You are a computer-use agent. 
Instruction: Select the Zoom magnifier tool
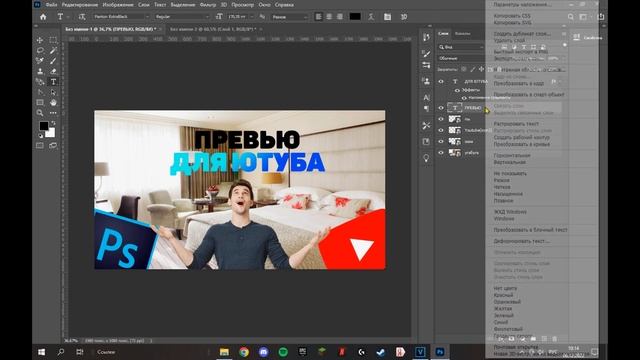[40, 113]
